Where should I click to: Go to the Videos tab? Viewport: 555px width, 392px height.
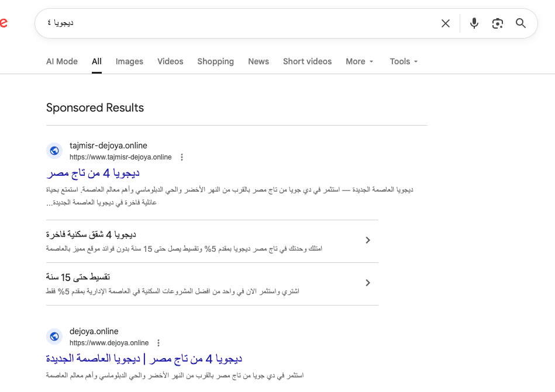coord(170,61)
